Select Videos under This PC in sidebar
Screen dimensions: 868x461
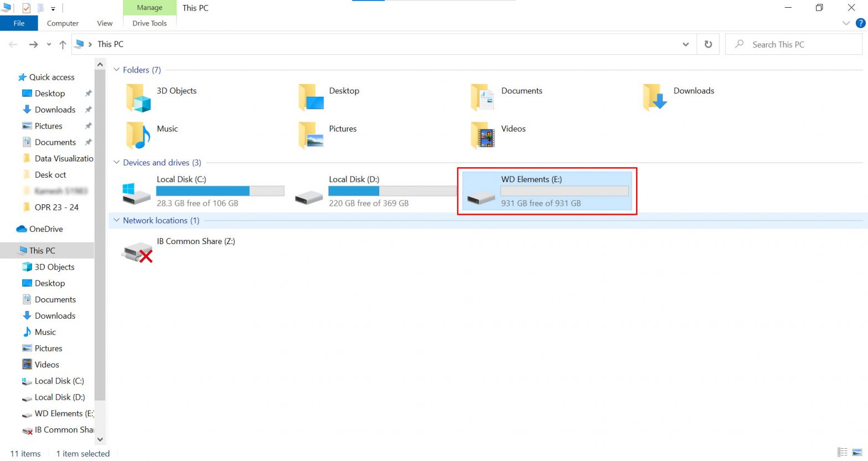[x=40, y=365]
